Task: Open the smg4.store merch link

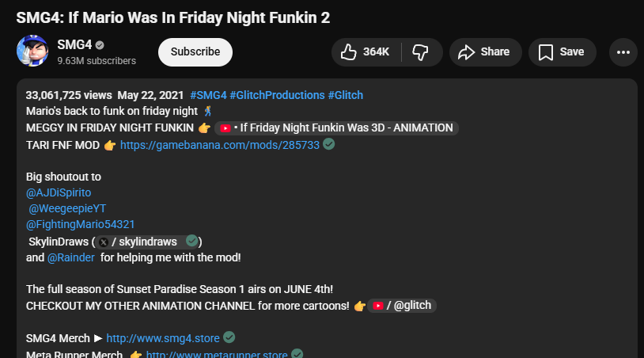Action: (x=163, y=338)
